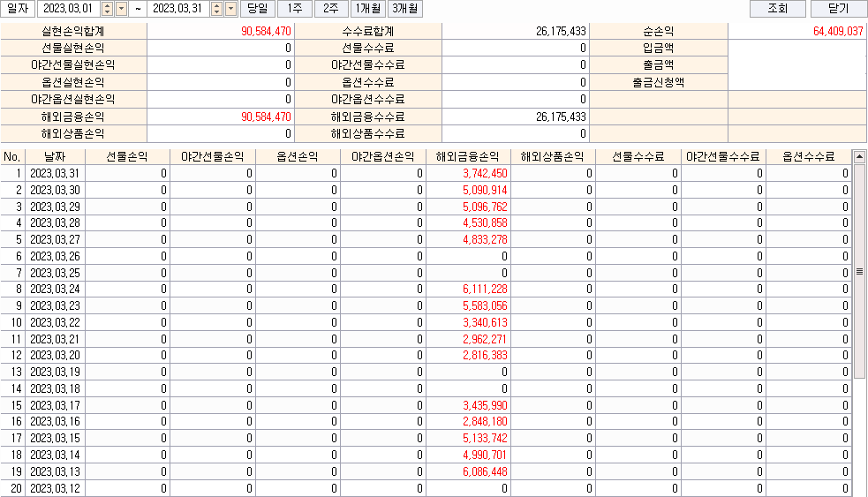Select the 2023.03.24 row date cell
Viewport: 868px width, 497px height.
point(55,290)
